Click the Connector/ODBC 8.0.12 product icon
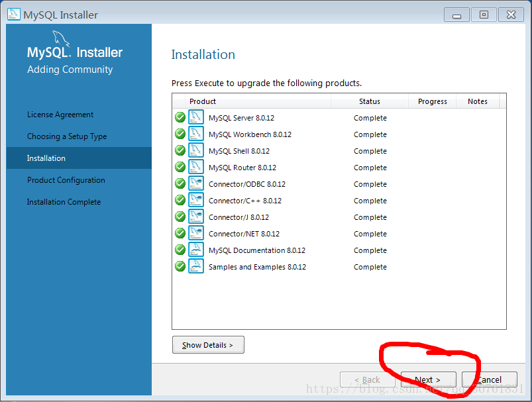Viewport: 532px width, 402px height. (x=196, y=183)
